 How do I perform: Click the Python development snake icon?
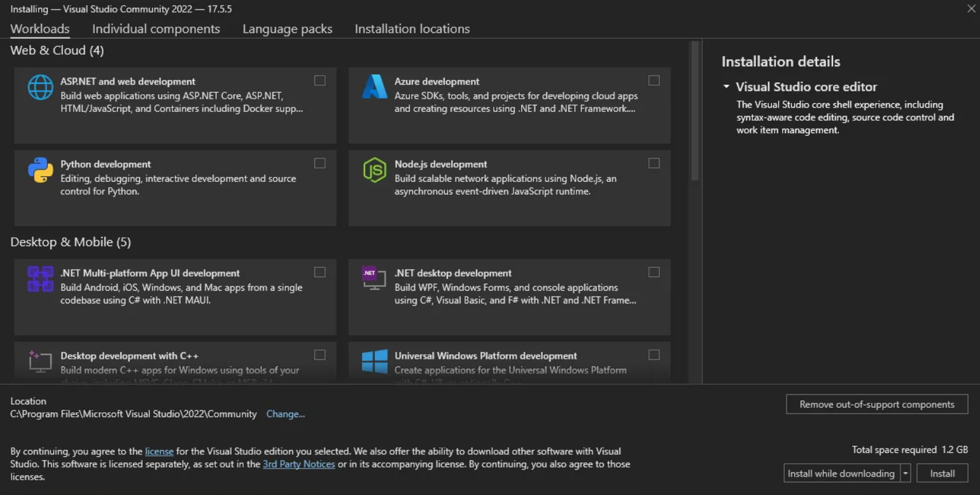[x=40, y=170]
